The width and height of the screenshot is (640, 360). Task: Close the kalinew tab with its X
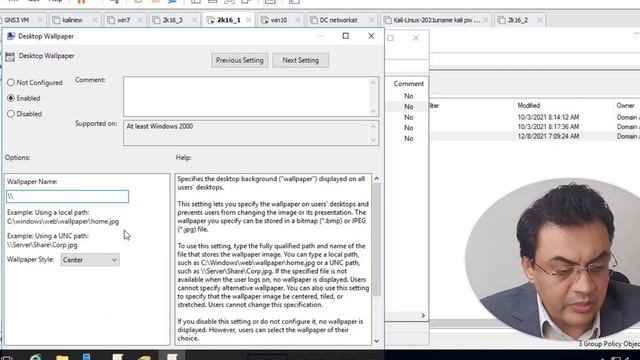point(95,20)
